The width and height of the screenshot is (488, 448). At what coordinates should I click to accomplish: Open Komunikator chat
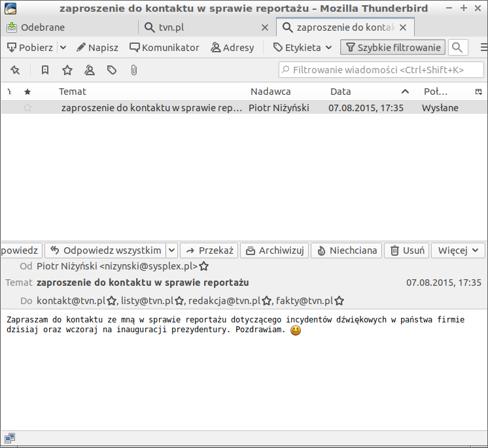click(164, 48)
